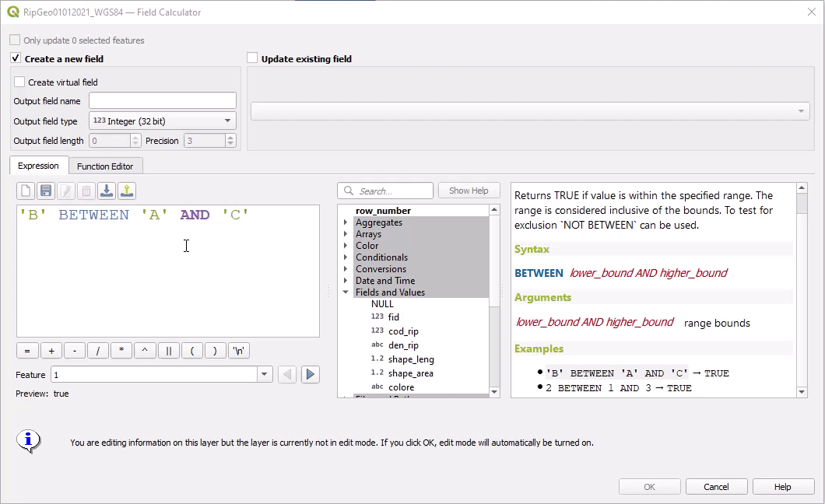Click the save expression floppy-disk icon
The image size is (825, 504).
(46, 191)
